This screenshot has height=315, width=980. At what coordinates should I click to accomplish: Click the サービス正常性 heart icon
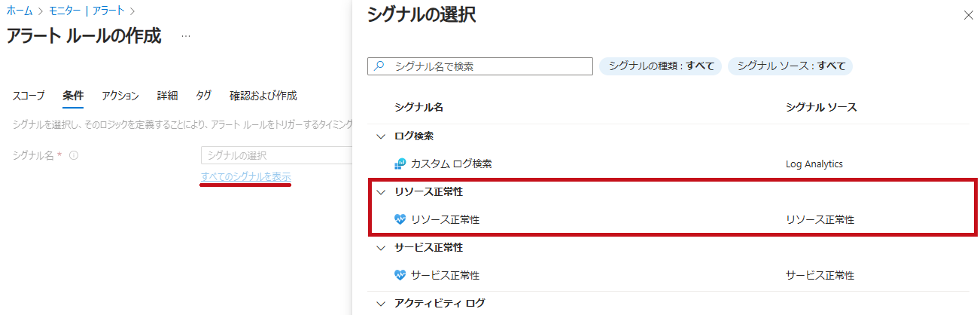click(400, 275)
